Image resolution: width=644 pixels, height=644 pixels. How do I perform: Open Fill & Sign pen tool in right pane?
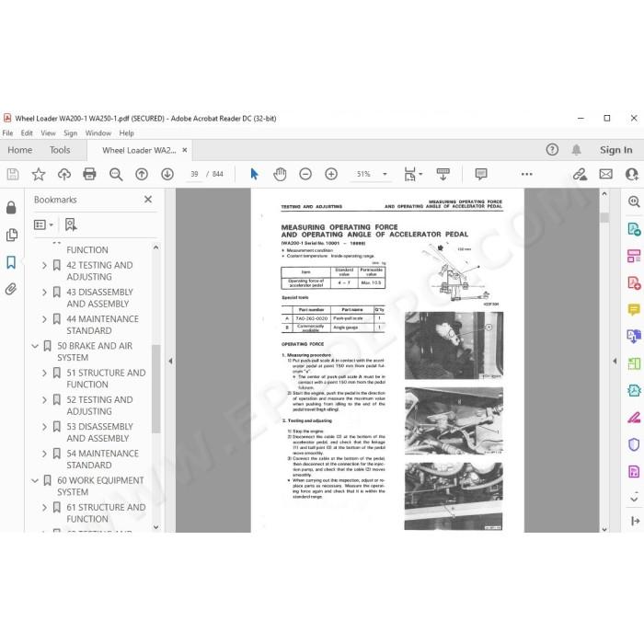coord(634,418)
